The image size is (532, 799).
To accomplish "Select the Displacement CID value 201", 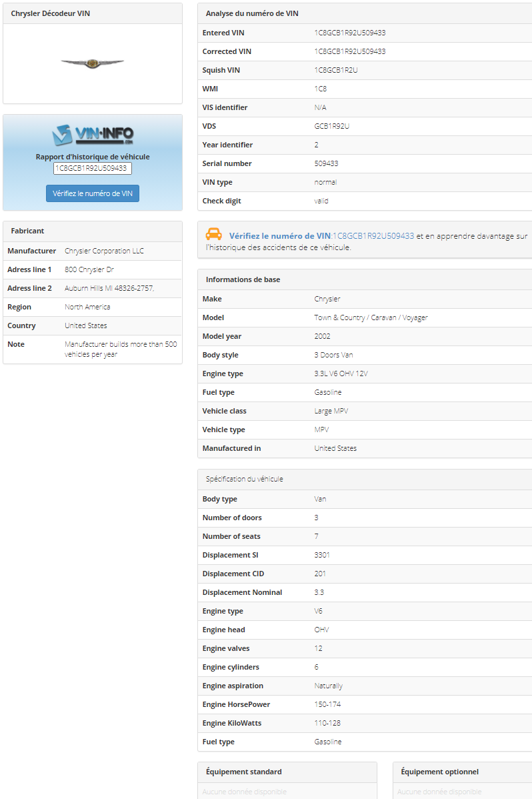I will tap(320, 574).
